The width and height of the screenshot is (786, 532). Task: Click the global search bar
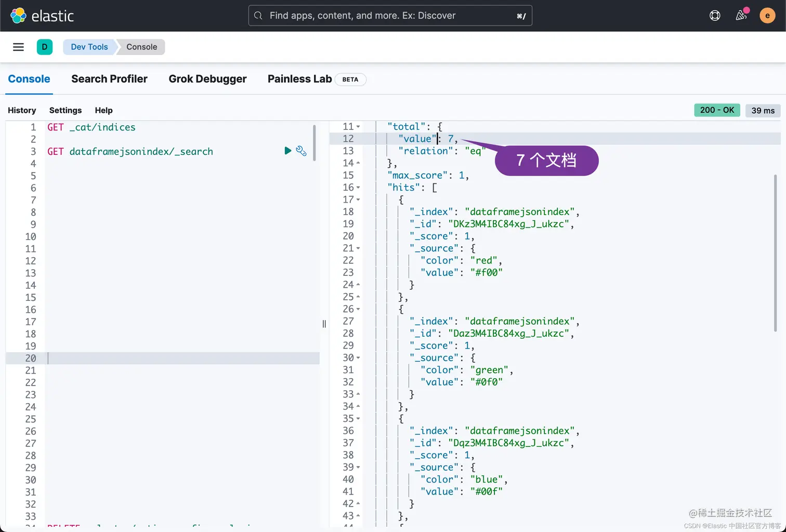click(390, 16)
